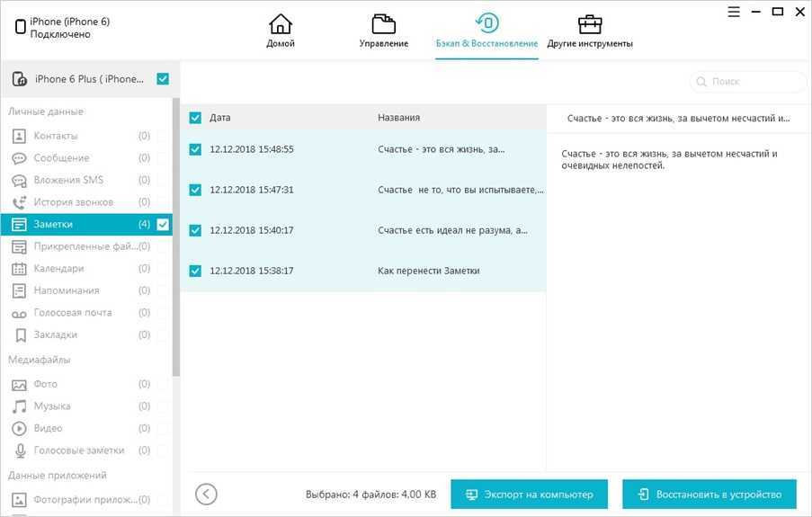The width and height of the screenshot is (812, 517).
Task: Select the Календари sidebar item
Action: (59, 269)
